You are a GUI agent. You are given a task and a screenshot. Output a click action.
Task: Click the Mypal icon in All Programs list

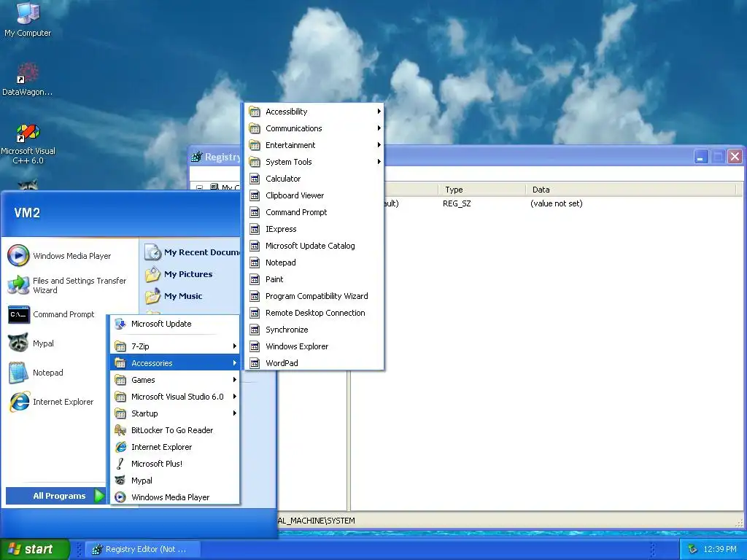pyautogui.click(x=120, y=481)
